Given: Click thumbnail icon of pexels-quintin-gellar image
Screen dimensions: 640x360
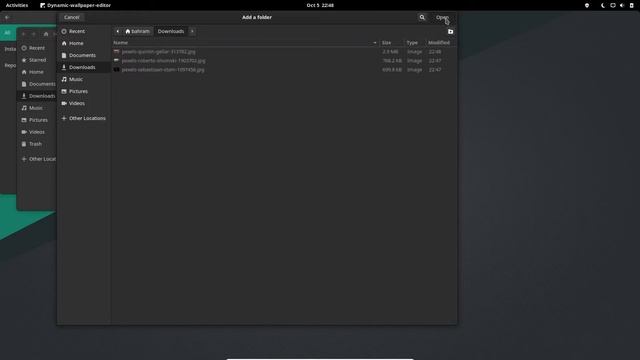Looking at the screenshot, I should click(x=116, y=52).
